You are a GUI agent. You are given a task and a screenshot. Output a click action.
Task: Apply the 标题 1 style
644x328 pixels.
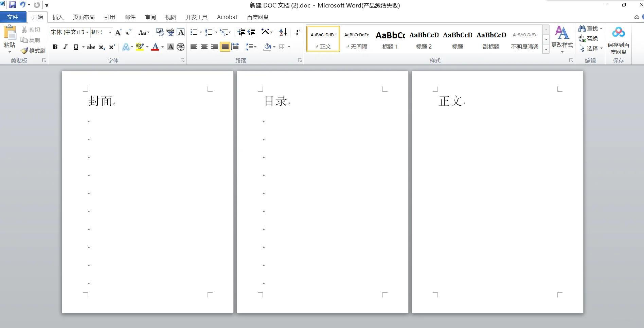390,38
